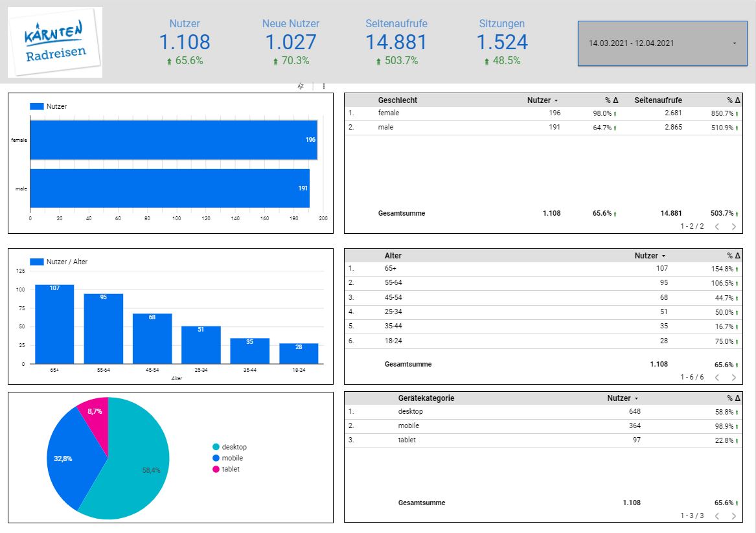Go to previous page in Geschlecht table
Image resolution: width=756 pixels, height=533 pixels.
pos(717,227)
